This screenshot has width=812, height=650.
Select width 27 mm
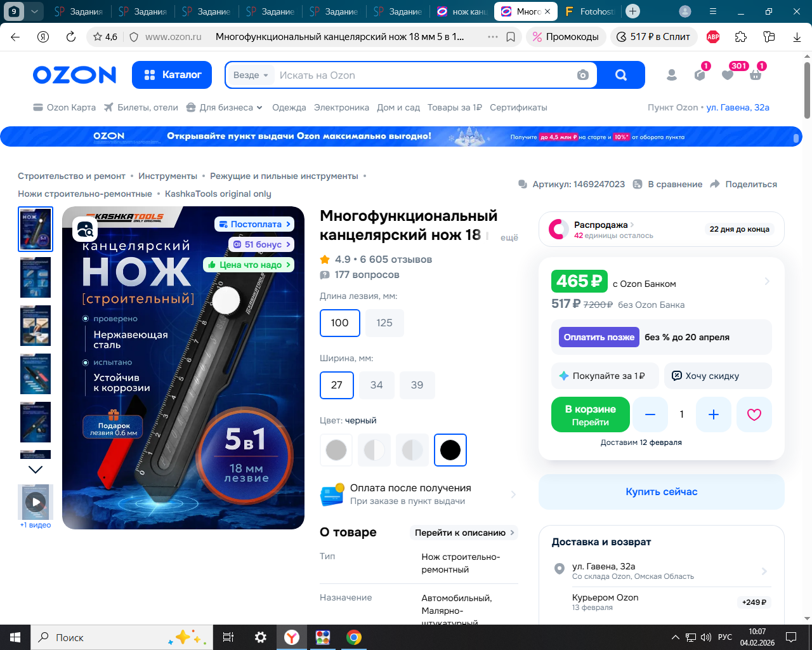point(337,385)
